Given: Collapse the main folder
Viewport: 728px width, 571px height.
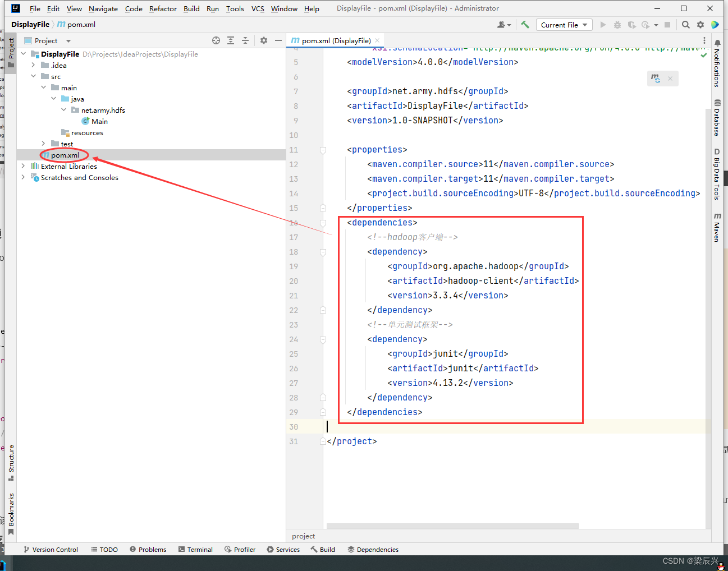Looking at the screenshot, I should pyautogui.click(x=44, y=88).
